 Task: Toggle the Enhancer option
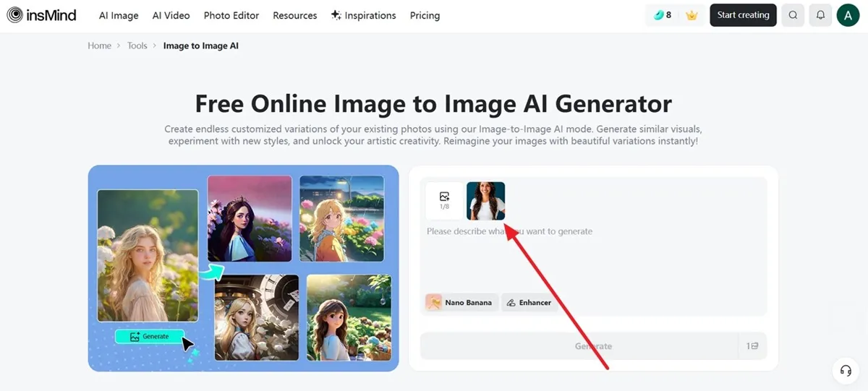(x=529, y=303)
